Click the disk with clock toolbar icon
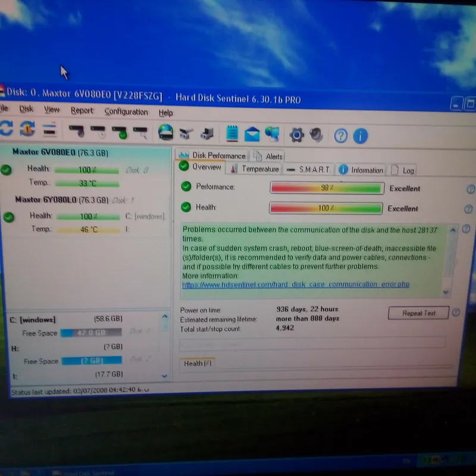This screenshot has width=476, height=476. pos(98,131)
